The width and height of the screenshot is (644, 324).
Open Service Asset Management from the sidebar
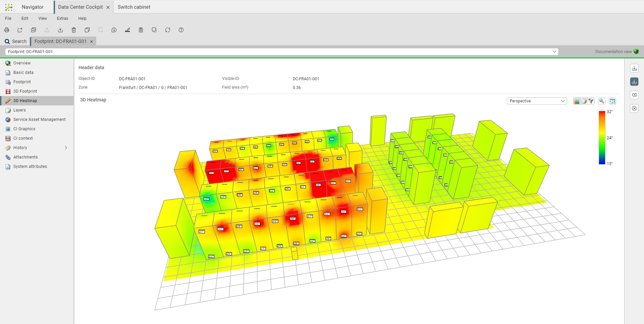(39, 119)
